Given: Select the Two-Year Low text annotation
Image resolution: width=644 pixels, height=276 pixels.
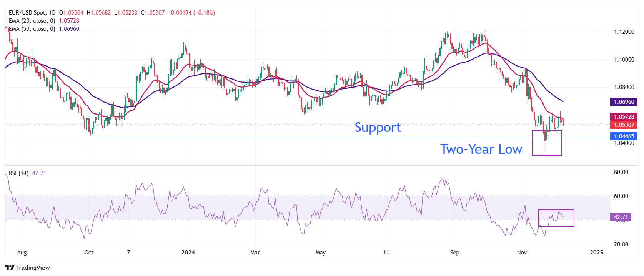Looking at the screenshot, I should [481, 149].
